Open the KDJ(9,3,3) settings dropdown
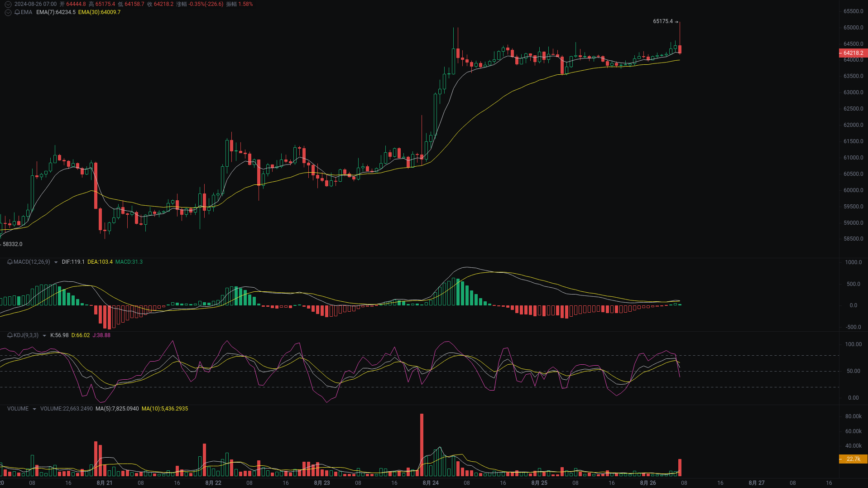Image resolution: width=868 pixels, height=488 pixels. 43,335
